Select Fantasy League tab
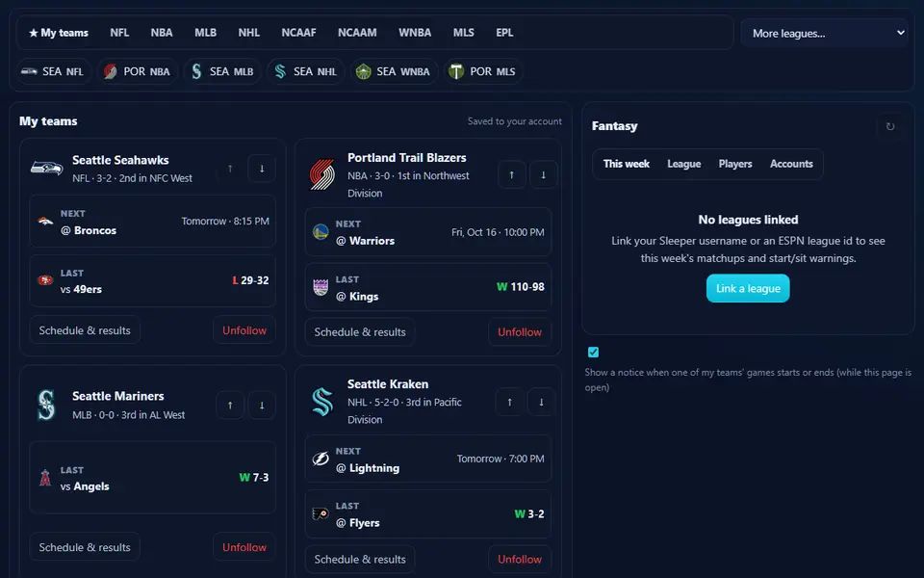 683,164
